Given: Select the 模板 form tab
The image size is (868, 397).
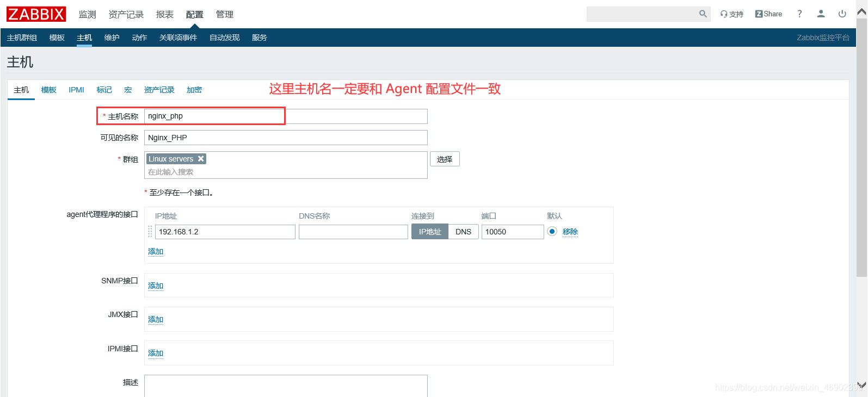Looking at the screenshot, I should pos(49,90).
